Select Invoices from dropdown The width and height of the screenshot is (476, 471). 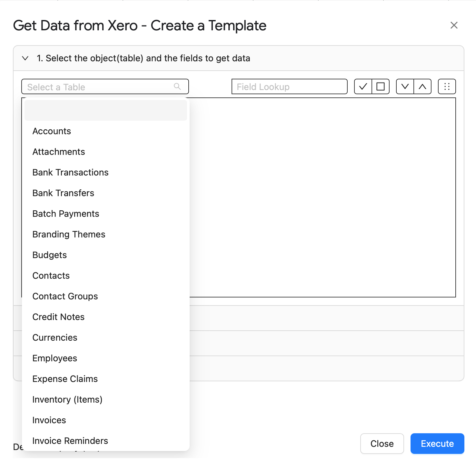[x=106, y=420]
